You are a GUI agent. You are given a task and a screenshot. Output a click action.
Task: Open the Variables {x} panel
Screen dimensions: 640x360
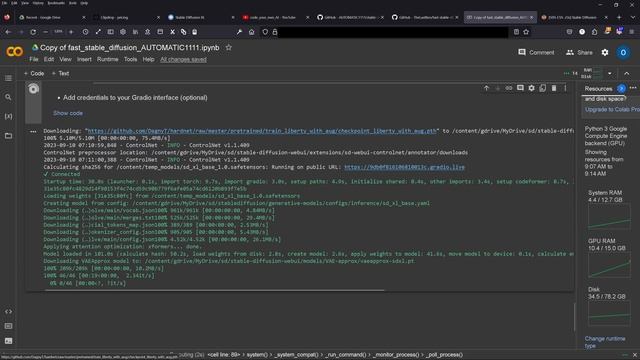pyautogui.click(x=8, y=116)
